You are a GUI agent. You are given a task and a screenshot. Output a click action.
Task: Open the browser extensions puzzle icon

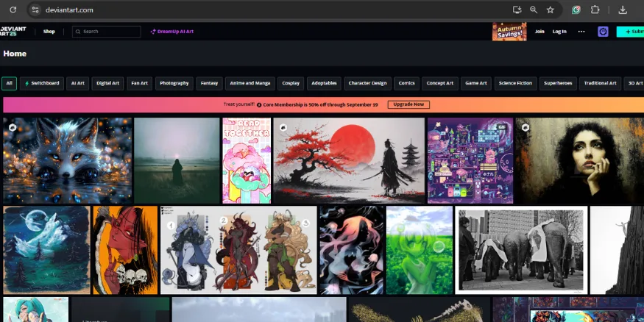pos(595,10)
